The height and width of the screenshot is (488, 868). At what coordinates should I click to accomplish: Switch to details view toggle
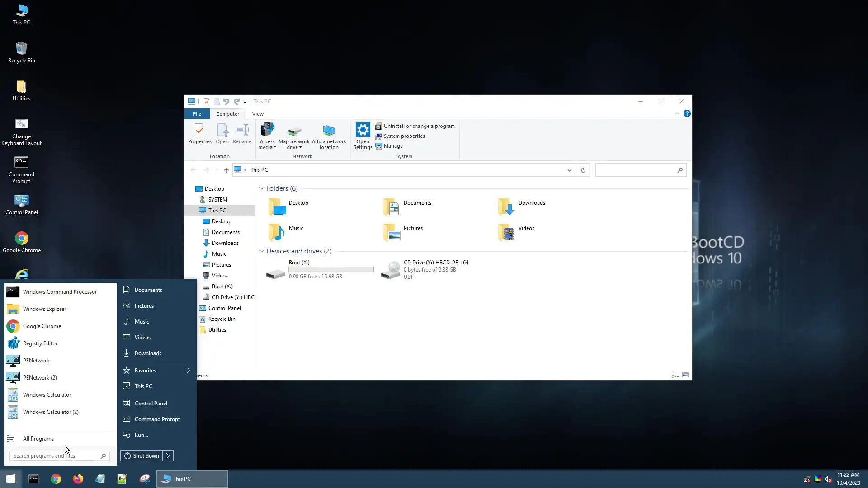675,375
